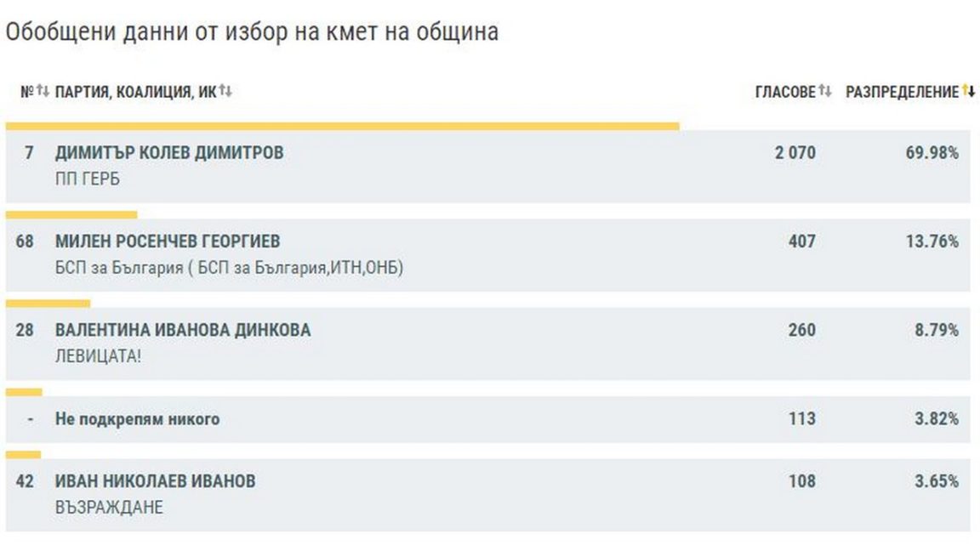Screen dimensions: 980x551
Task: Click the sort arrows beside the № column
Action: pyautogui.click(x=43, y=92)
